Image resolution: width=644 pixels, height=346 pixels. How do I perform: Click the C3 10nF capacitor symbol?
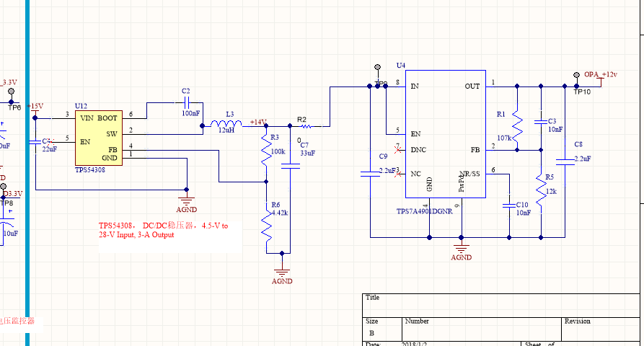(x=541, y=122)
